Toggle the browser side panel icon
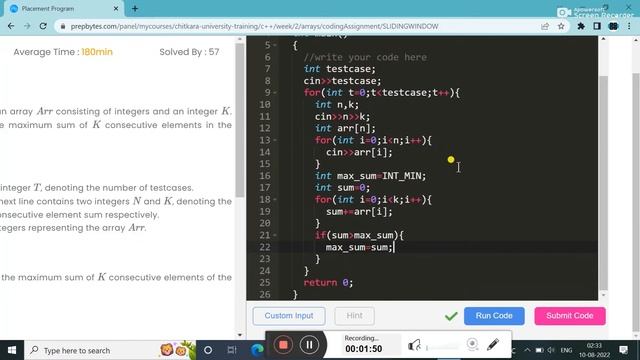This screenshot has width=640, height=360. pos(597,27)
